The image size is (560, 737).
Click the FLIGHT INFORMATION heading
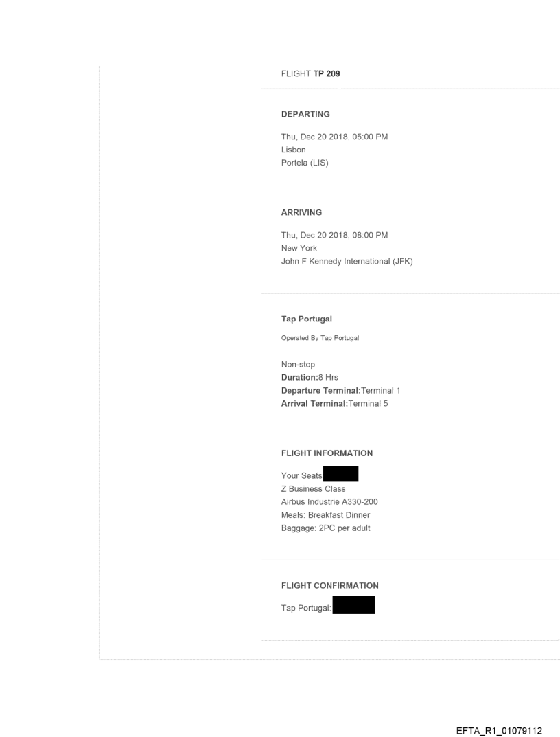pyautogui.click(x=327, y=453)
